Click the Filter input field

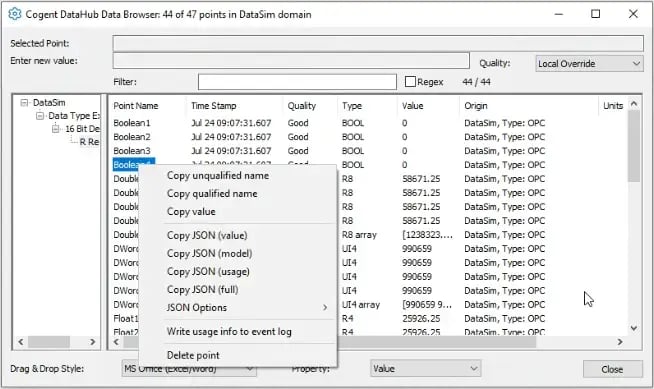297,82
